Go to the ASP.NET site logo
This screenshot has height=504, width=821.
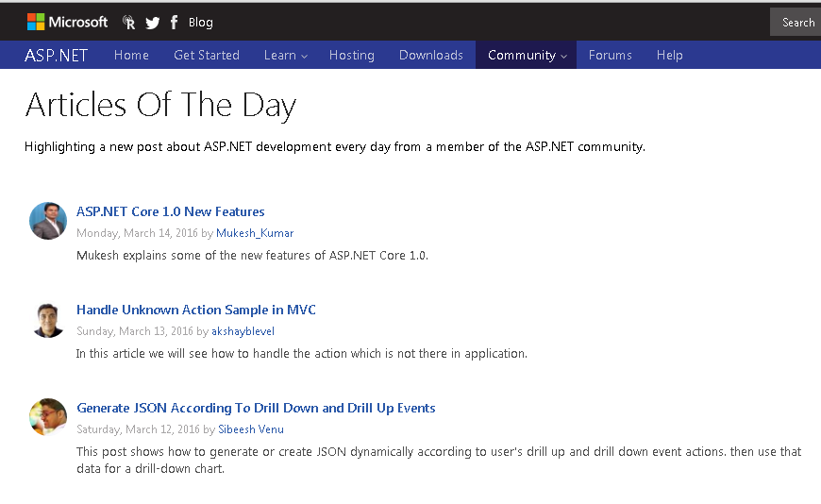click(x=56, y=55)
